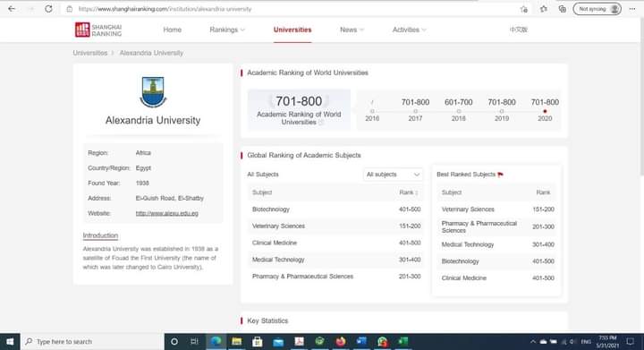Click the browser back arrow
This screenshot has height=350, width=644.
12,9
